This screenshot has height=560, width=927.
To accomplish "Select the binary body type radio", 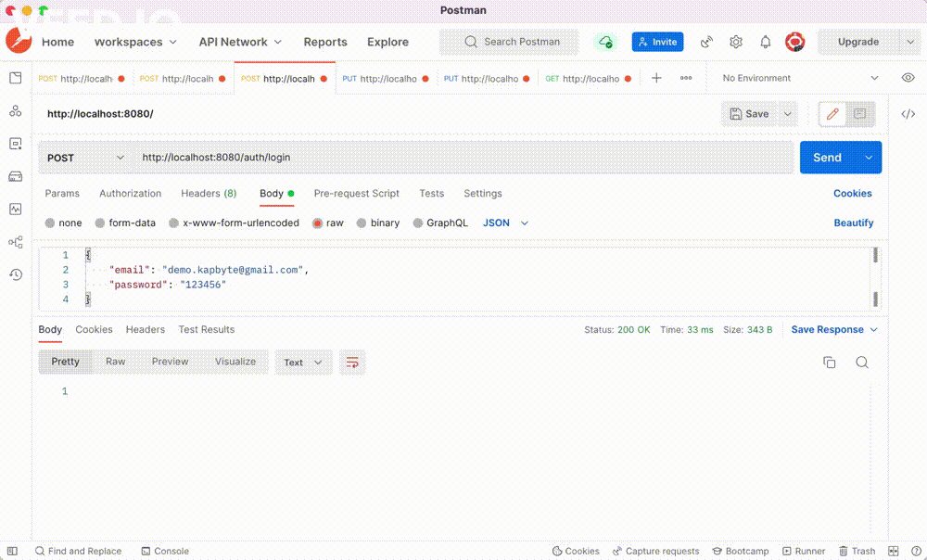I will (x=362, y=223).
